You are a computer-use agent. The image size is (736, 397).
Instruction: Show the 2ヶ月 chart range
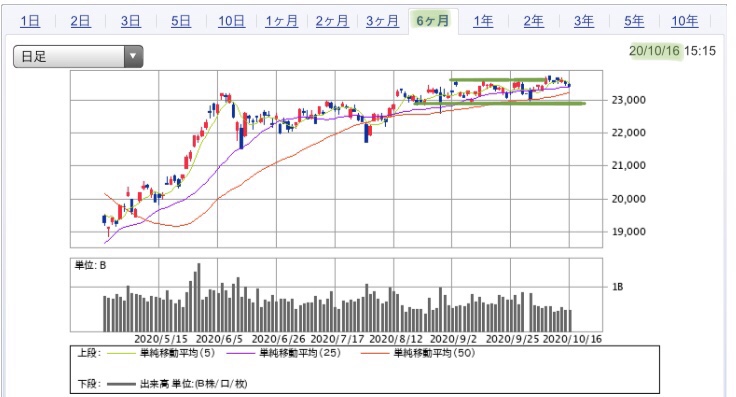[x=332, y=21]
